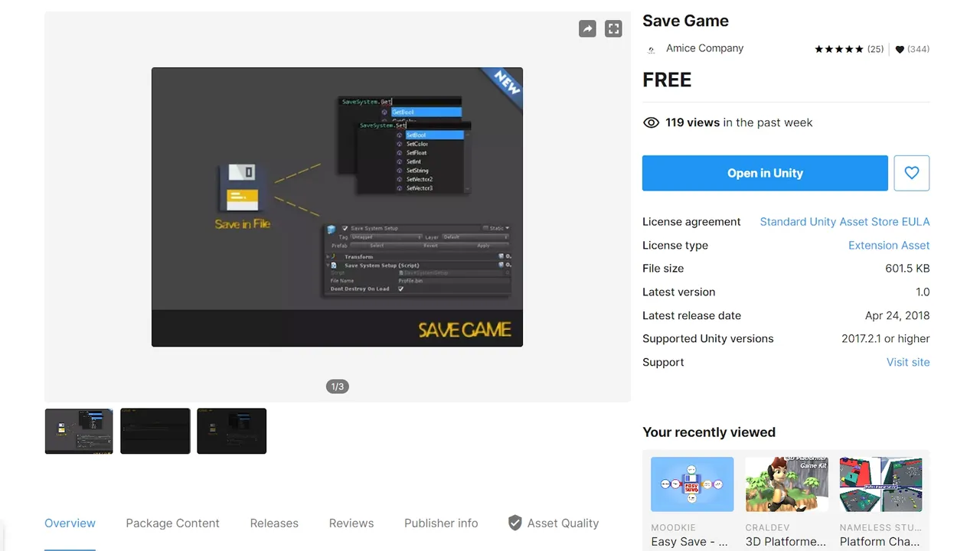Click the share arrow icon on preview

coord(587,29)
